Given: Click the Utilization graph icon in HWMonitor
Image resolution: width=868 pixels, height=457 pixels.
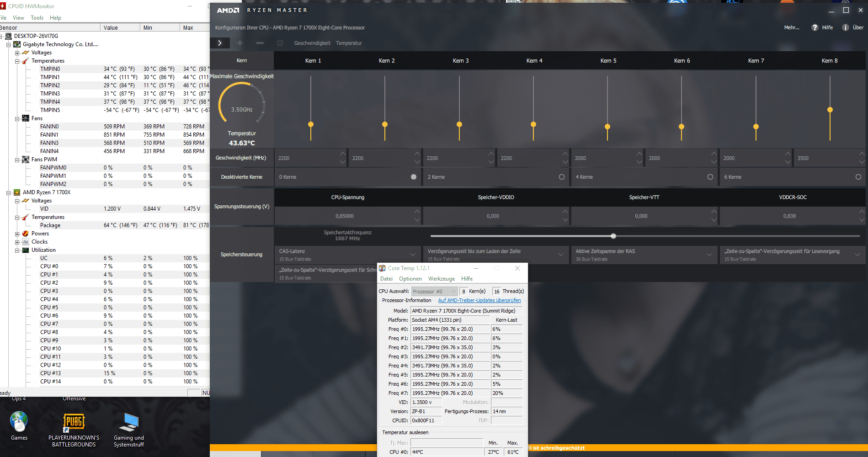Looking at the screenshot, I should [26, 250].
